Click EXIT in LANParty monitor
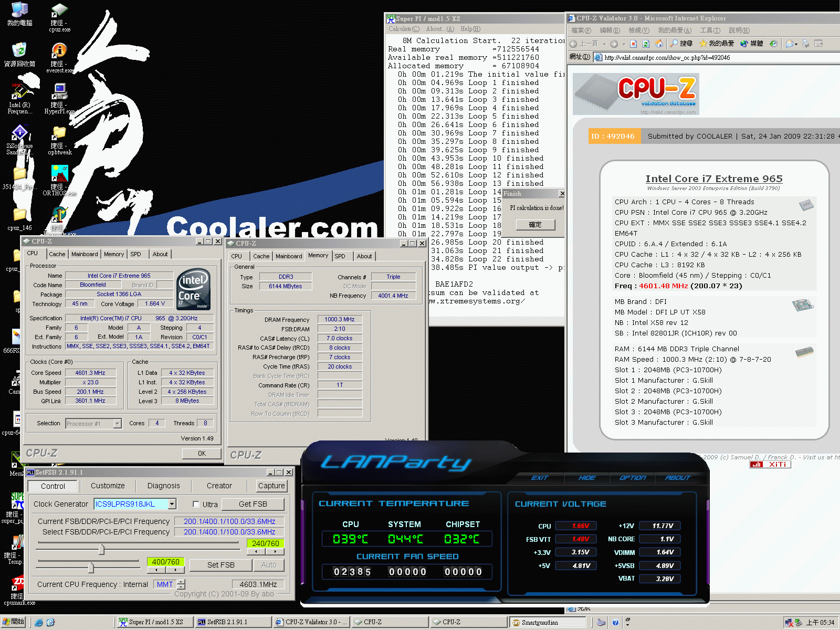The image size is (840, 630). point(540,478)
